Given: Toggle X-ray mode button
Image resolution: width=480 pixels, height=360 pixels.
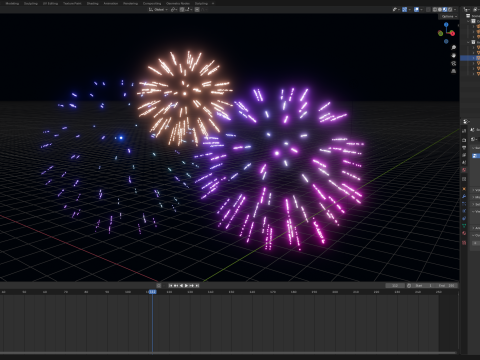Looking at the screenshot, I should point(428,10).
